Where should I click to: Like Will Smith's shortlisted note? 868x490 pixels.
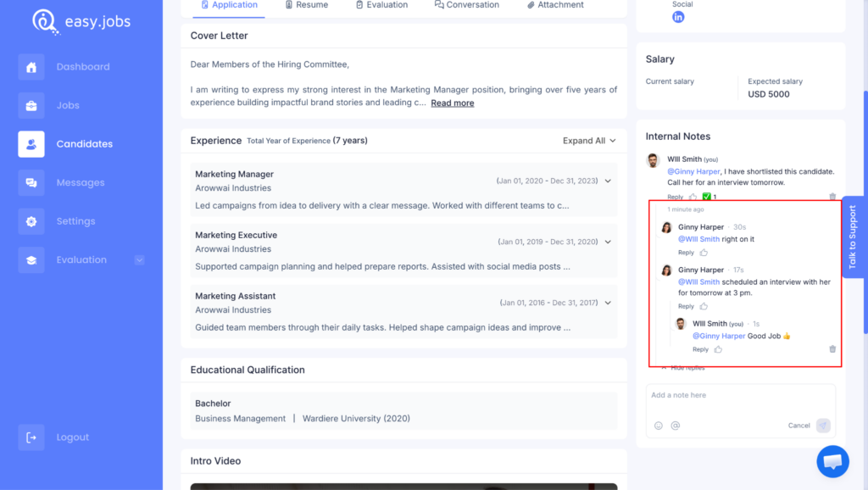coord(693,197)
